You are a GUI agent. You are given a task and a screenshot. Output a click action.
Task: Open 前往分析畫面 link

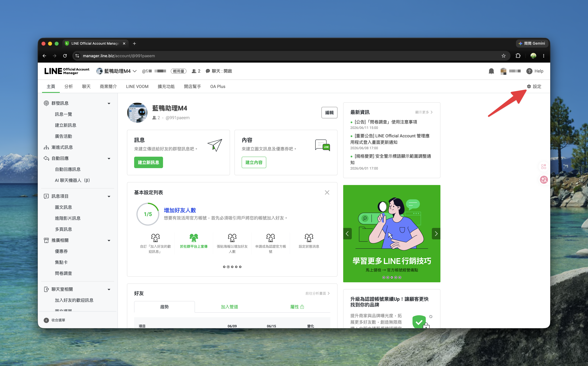click(318, 293)
